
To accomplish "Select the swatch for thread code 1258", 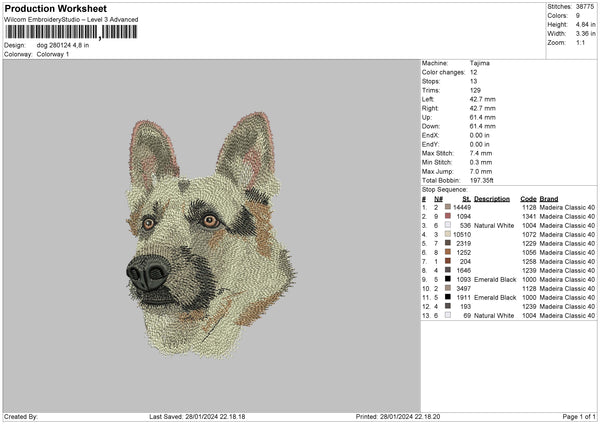I will [x=447, y=261].
